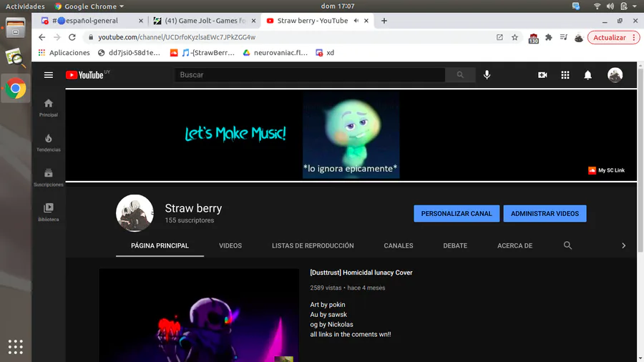This screenshot has width=644, height=362.
Task: Open the YouTube hamburger guide menu
Action: (49, 74)
